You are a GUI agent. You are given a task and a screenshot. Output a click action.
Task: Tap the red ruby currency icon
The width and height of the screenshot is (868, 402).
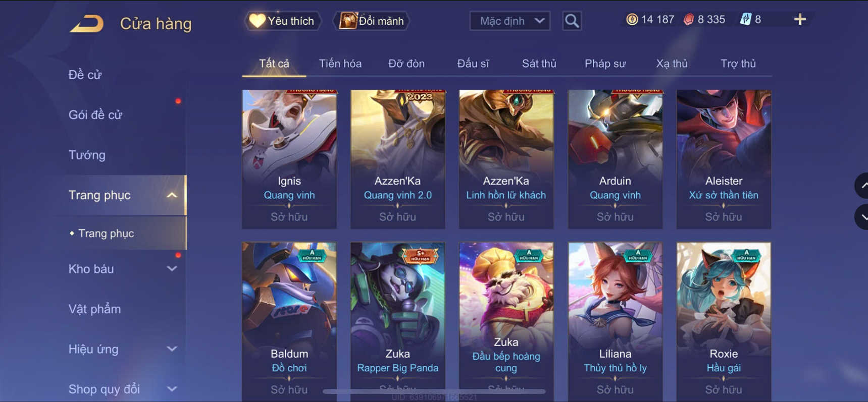(689, 20)
